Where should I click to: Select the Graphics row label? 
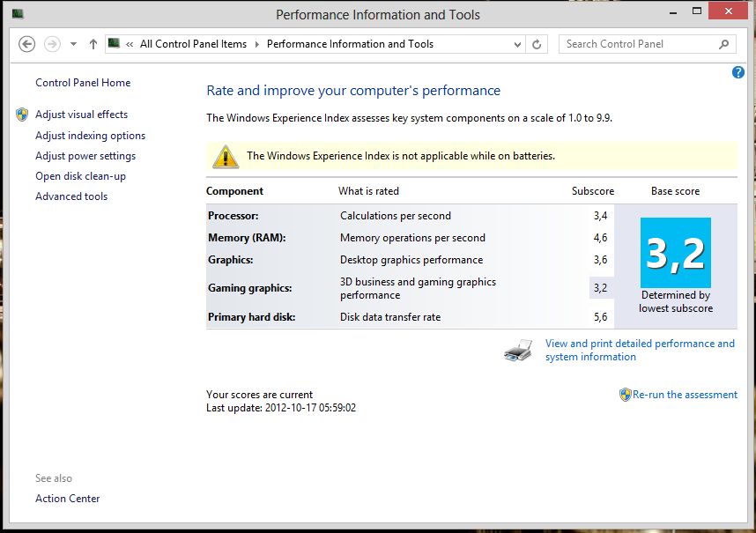coord(231,260)
